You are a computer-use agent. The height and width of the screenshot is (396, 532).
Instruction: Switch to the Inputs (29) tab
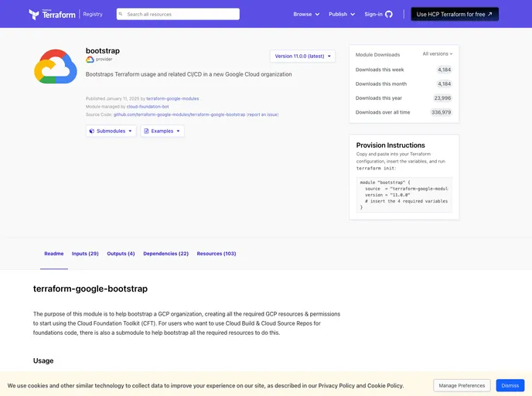(x=85, y=254)
